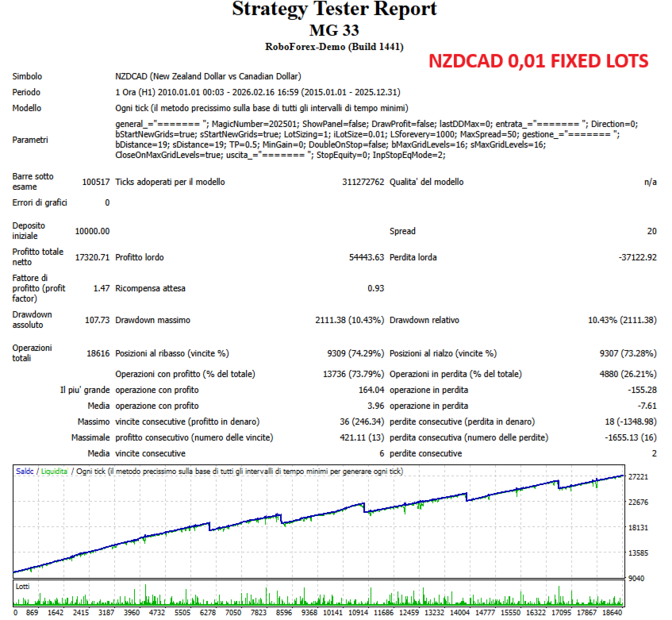Click Profitto lordo value 54443.63

tap(367, 257)
